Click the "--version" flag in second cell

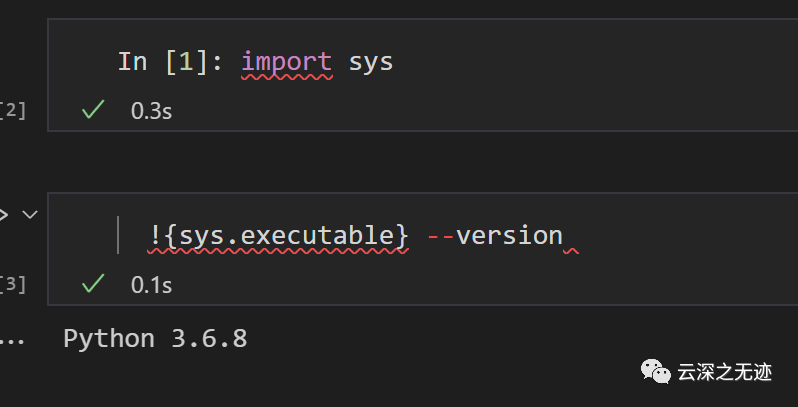[x=495, y=236]
